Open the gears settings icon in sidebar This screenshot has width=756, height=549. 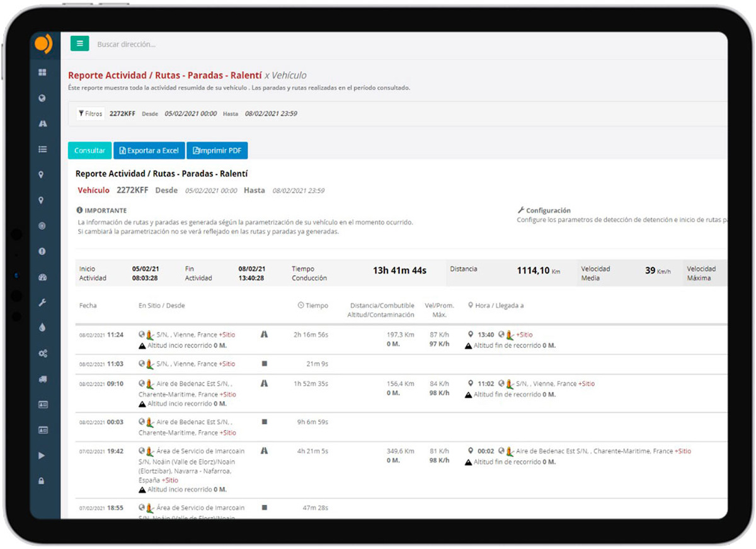click(42, 354)
